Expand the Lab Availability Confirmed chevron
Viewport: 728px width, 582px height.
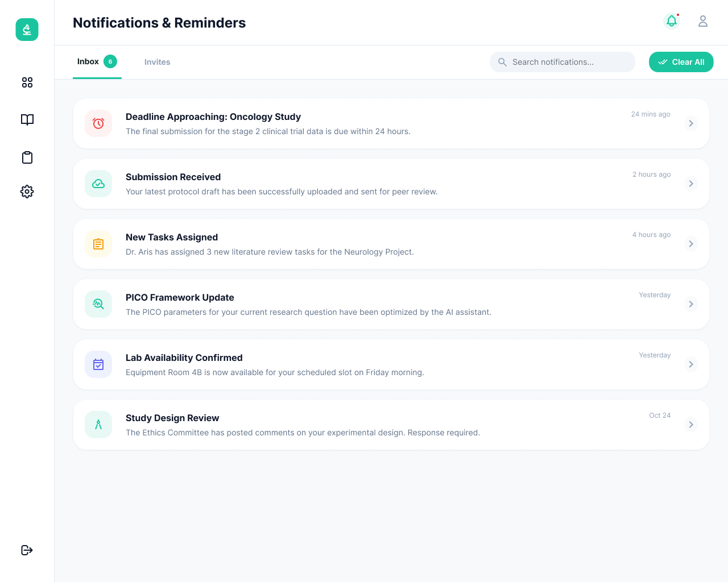coord(691,364)
